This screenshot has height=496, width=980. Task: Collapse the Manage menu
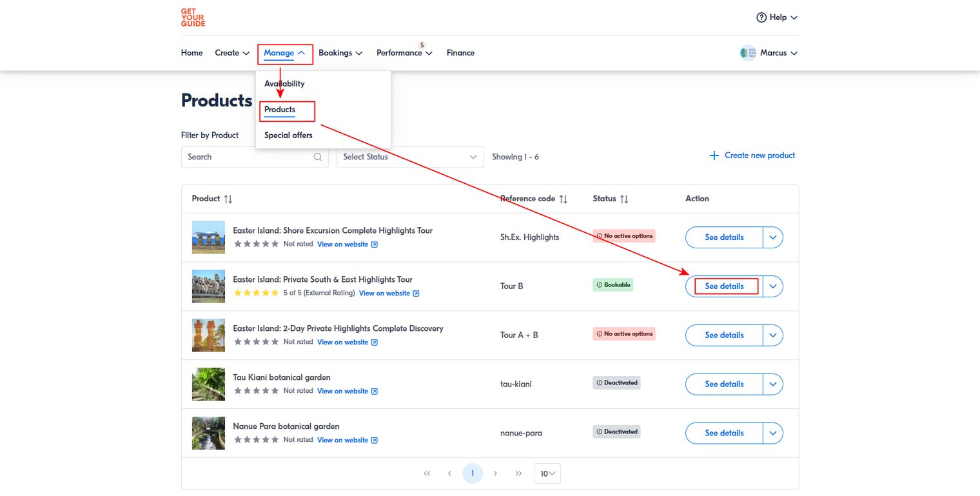click(284, 53)
